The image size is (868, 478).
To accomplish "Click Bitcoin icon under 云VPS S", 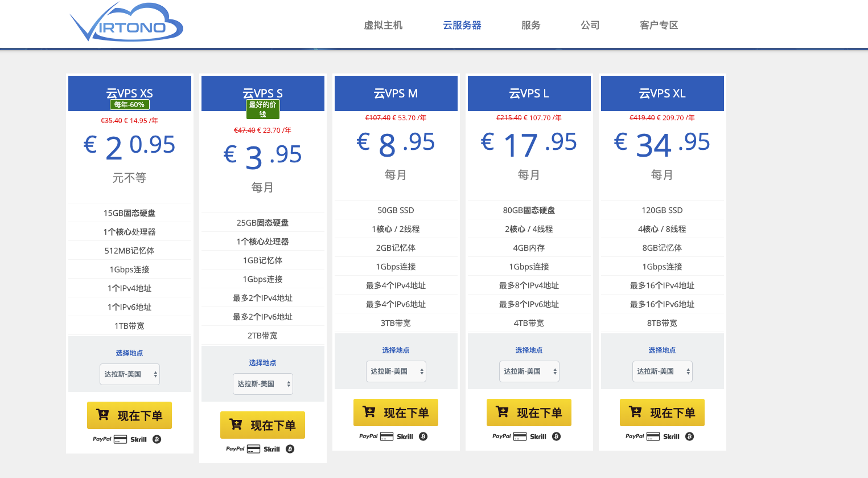I will pos(290,449).
